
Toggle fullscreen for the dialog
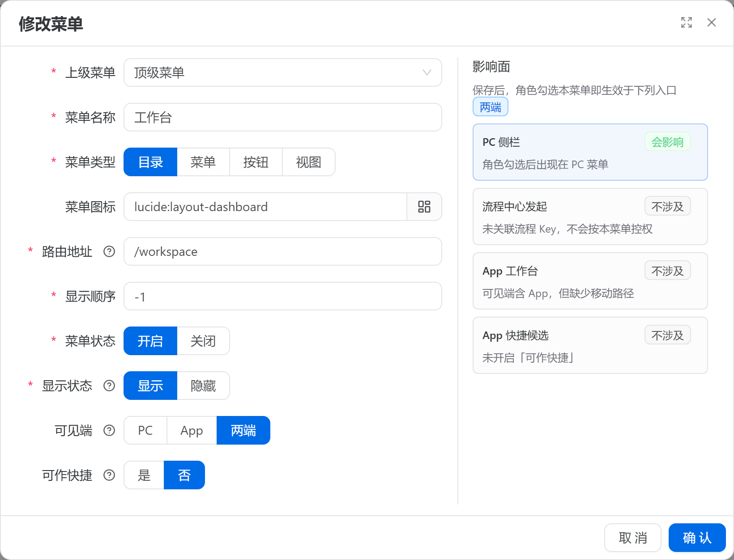point(687,22)
